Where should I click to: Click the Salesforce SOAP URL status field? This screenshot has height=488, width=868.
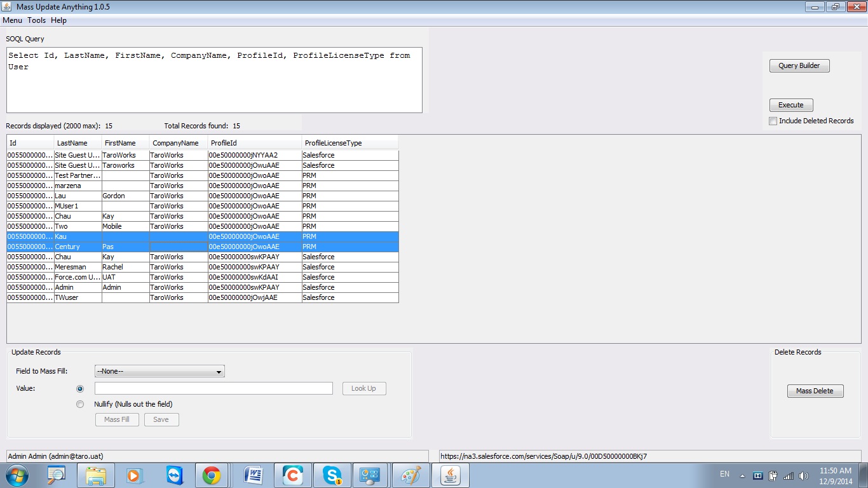coord(650,456)
